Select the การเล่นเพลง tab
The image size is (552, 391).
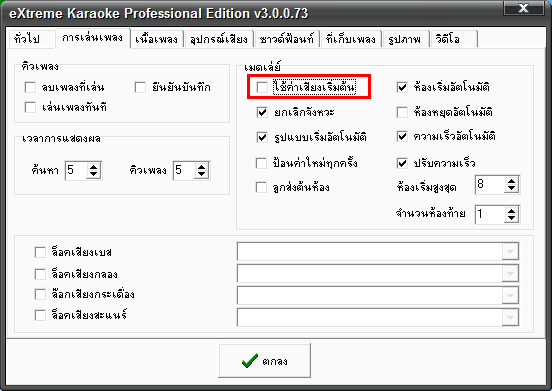(x=93, y=38)
